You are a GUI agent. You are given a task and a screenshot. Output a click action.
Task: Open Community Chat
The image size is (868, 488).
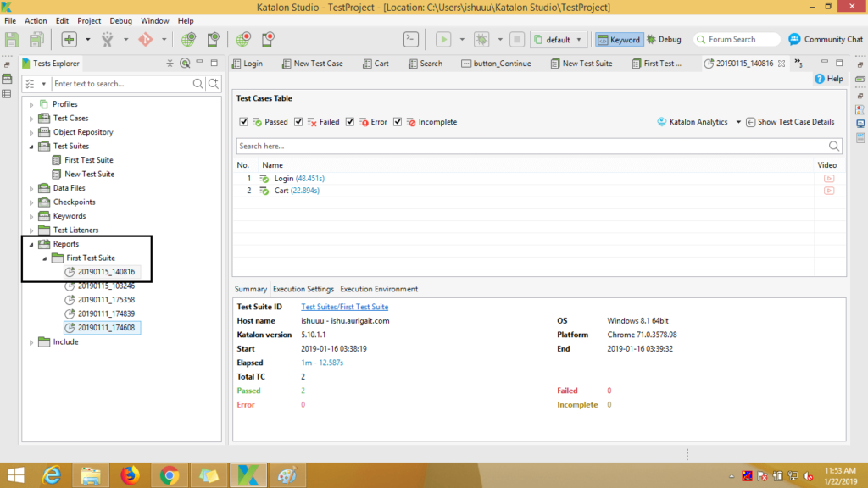[x=826, y=39]
